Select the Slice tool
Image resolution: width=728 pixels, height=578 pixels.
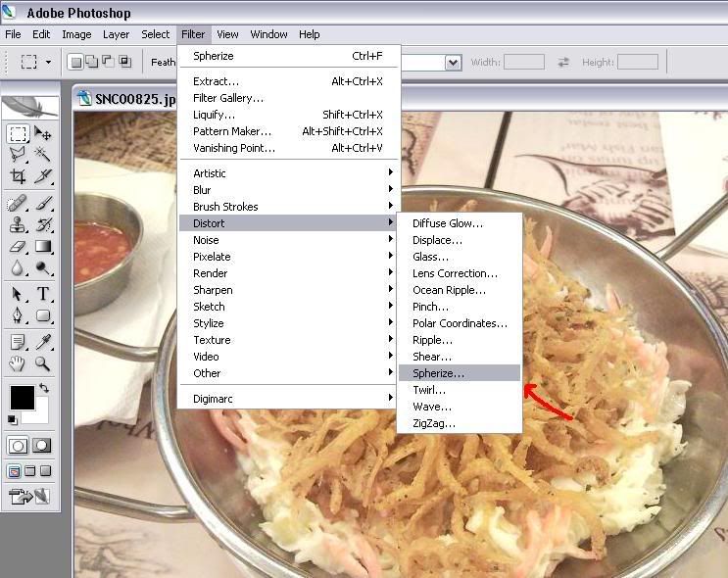[x=43, y=176]
